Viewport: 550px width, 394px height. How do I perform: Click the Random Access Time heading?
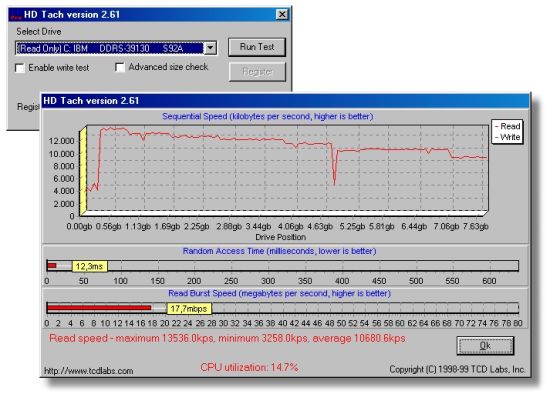pos(280,251)
